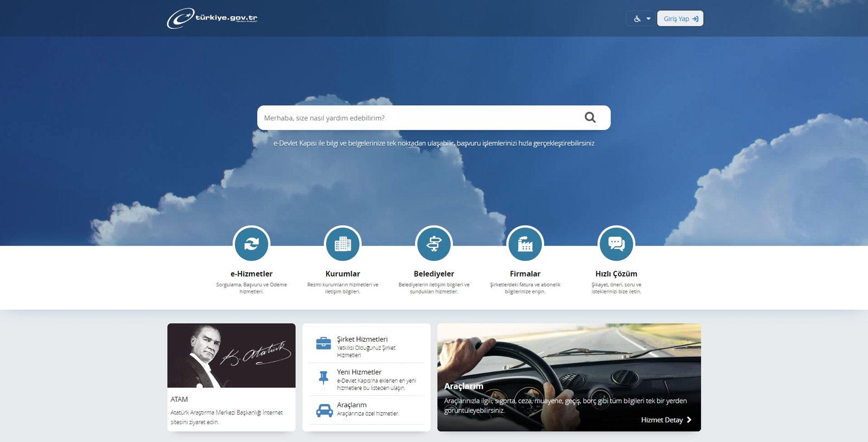Open the Hızlı Çözüm chat bubbles icon
The width and height of the screenshot is (868, 442).
[x=616, y=244]
